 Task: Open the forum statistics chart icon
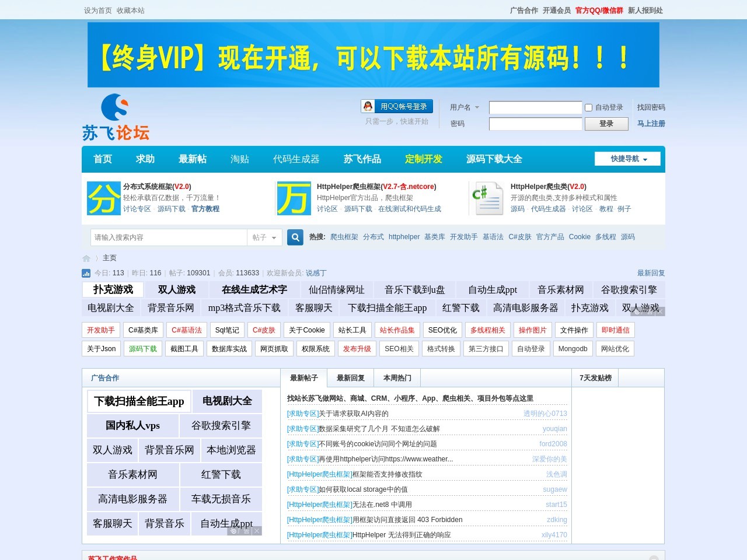(x=86, y=273)
